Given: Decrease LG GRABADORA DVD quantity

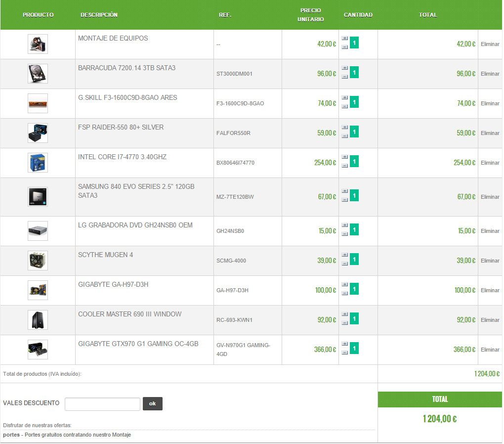Looking at the screenshot, I should (x=344, y=233).
